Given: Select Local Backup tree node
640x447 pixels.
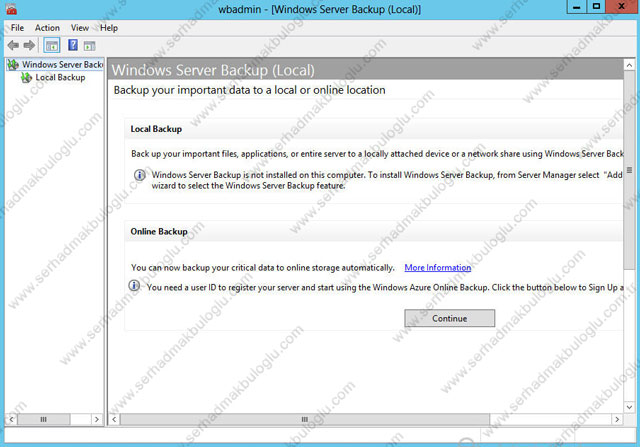Looking at the screenshot, I should [53, 78].
